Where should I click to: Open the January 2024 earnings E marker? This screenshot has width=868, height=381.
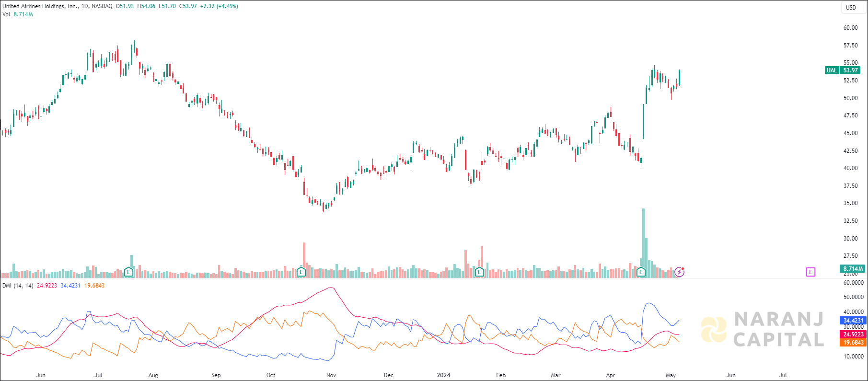click(x=479, y=272)
